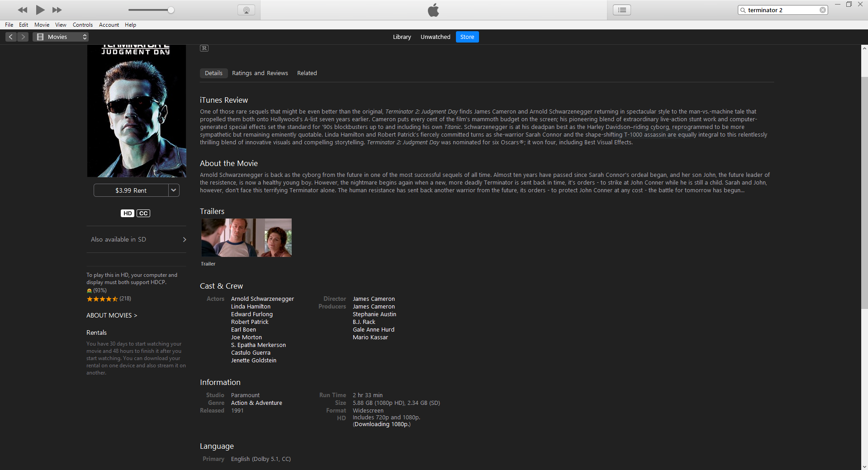Open actor Castulo Guerra link
Screen dimensions: 868x470
(x=251, y=353)
